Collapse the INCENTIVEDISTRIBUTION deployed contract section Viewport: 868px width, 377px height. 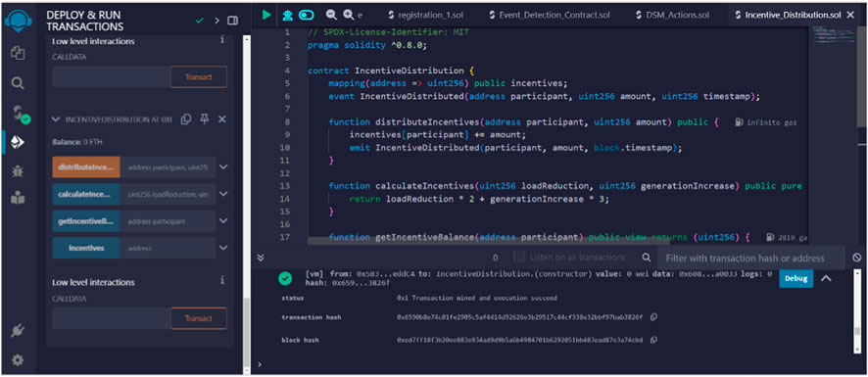coord(56,119)
